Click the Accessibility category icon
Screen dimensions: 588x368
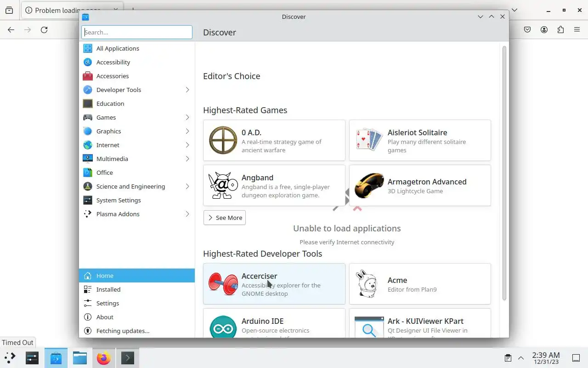coord(88,62)
